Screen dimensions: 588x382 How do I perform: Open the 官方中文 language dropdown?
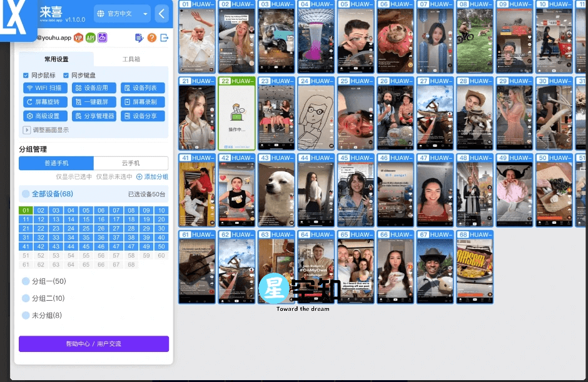122,14
